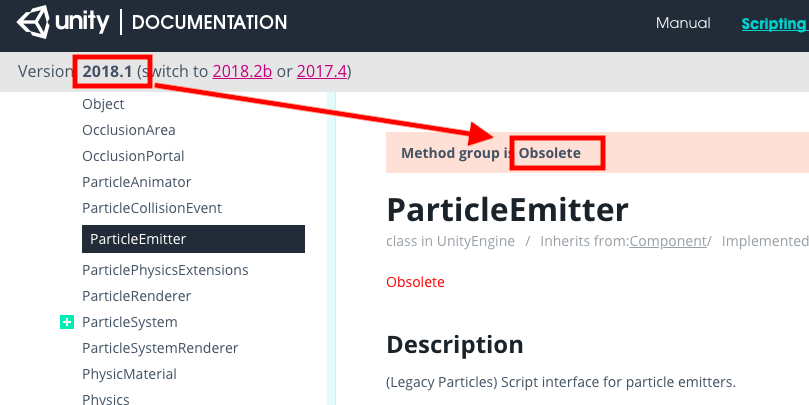Open PhysicMaterial in the sidebar
Image resolution: width=809 pixels, height=405 pixels.
129,374
